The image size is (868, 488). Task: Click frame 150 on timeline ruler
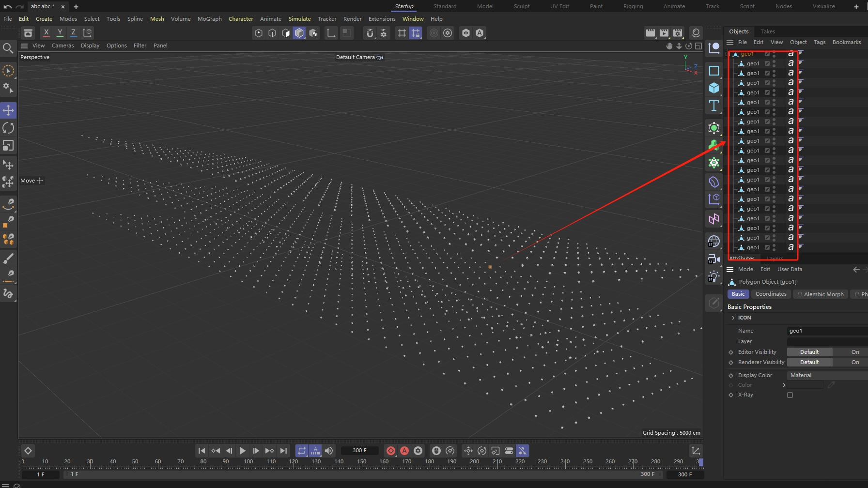click(x=362, y=462)
